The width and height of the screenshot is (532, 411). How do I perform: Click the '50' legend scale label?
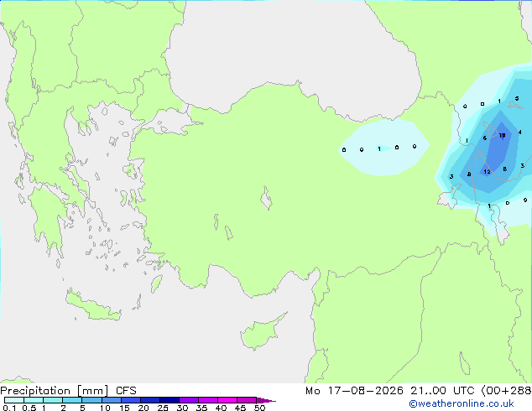(259, 408)
